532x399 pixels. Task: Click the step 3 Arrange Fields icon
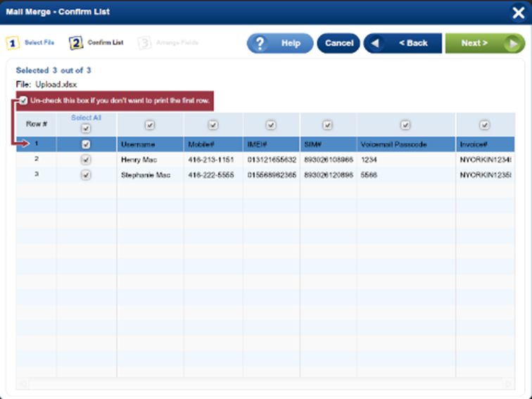tap(144, 43)
